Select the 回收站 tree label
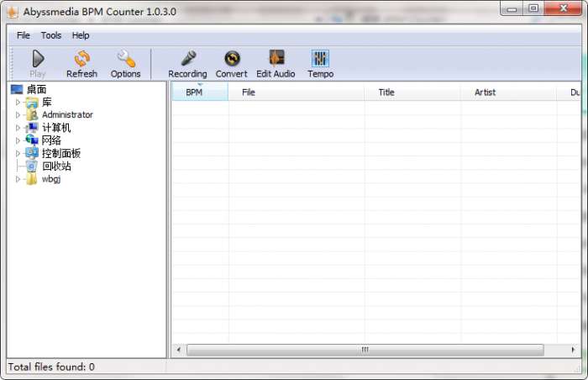The height and width of the screenshot is (380, 588). click(x=56, y=166)
